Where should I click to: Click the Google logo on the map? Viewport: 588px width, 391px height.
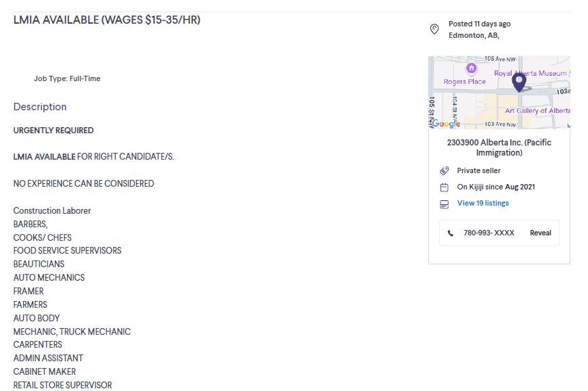coord(445,124)
